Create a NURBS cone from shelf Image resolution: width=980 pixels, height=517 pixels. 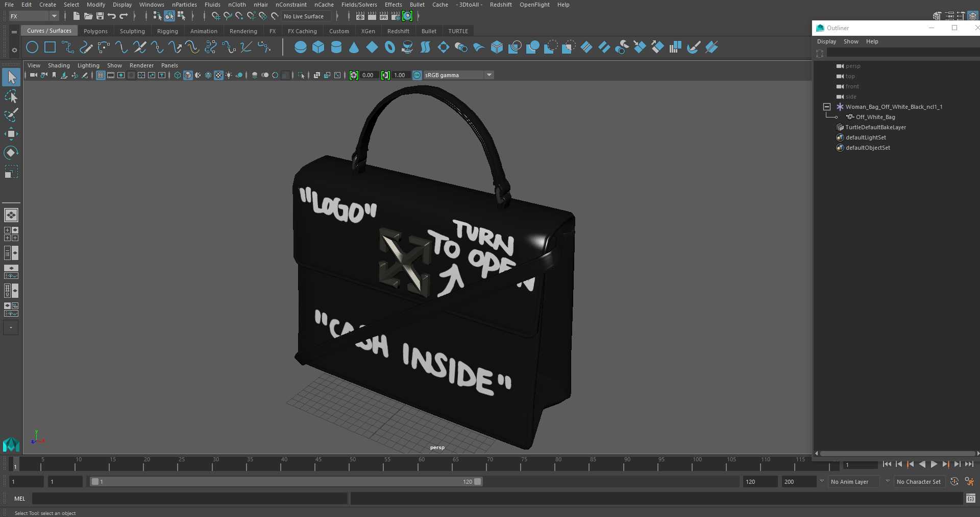coord(354,48)
